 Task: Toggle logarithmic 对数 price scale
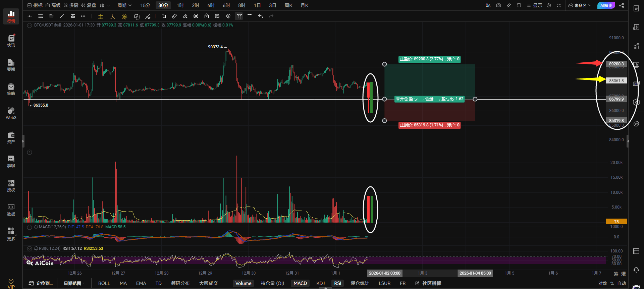pyautogui.click(x=603, y=283)
